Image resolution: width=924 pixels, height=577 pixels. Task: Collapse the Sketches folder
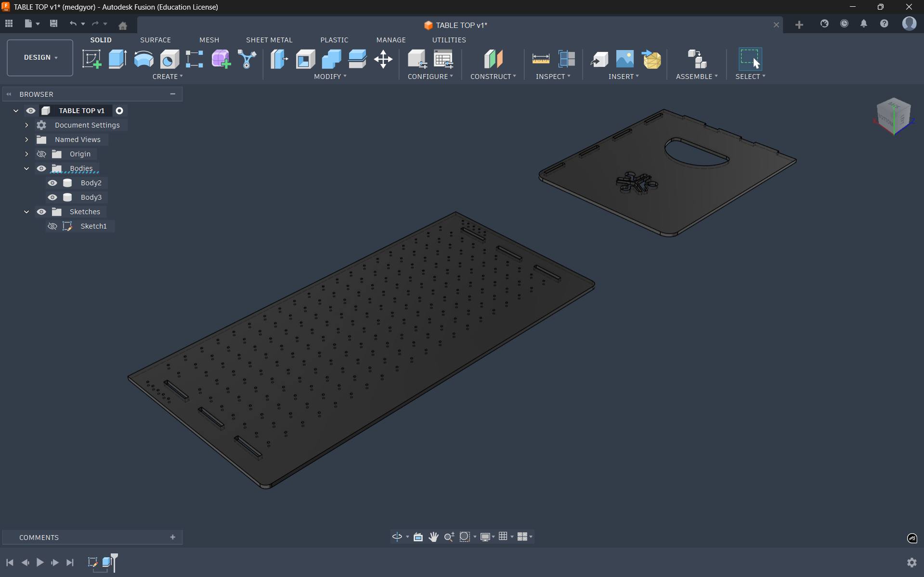coord(27,212)
